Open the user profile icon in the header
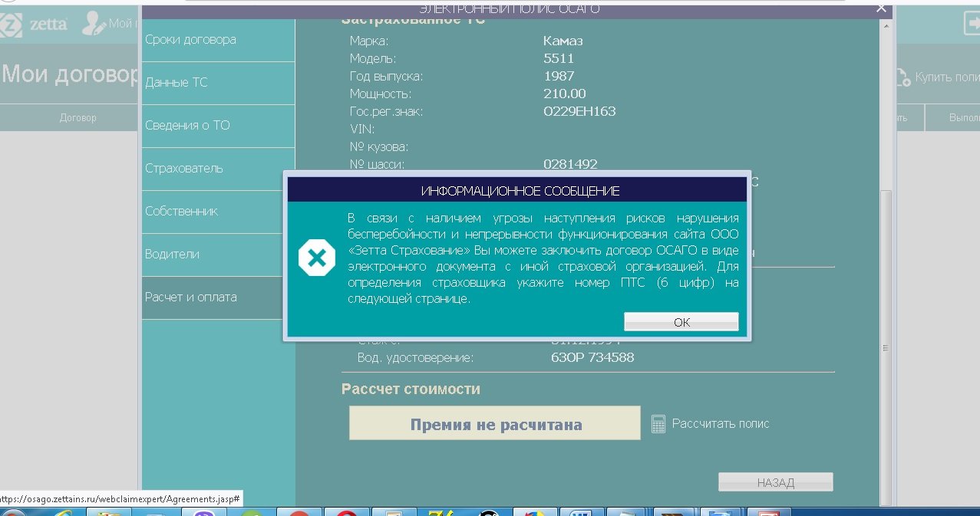The image size is (980, 516). 94,23
